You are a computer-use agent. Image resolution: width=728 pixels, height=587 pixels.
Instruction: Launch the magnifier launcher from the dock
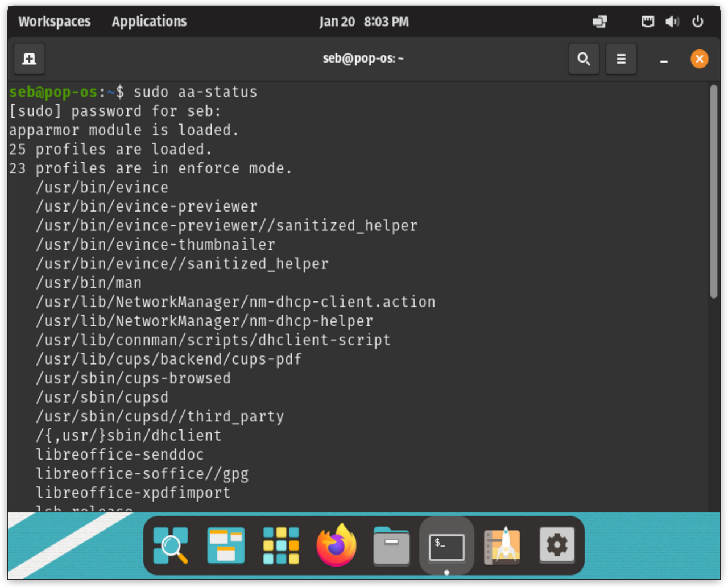coord(171,545)
